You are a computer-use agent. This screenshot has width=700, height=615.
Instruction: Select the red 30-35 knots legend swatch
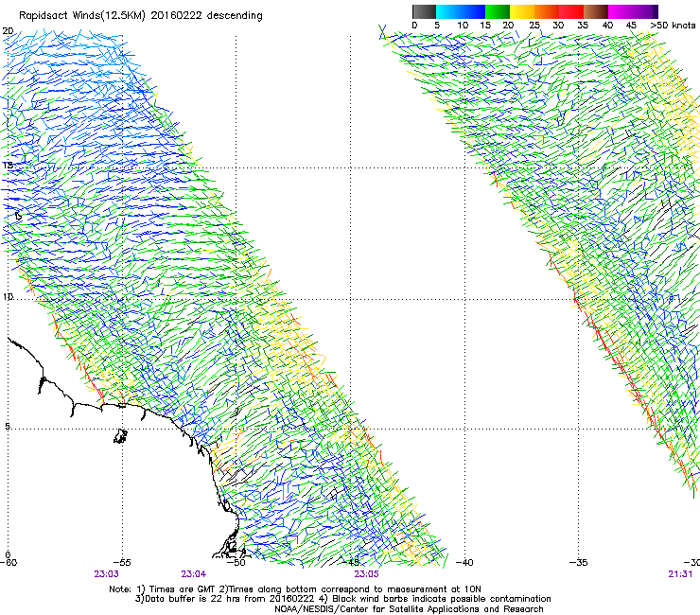[571, 11]
